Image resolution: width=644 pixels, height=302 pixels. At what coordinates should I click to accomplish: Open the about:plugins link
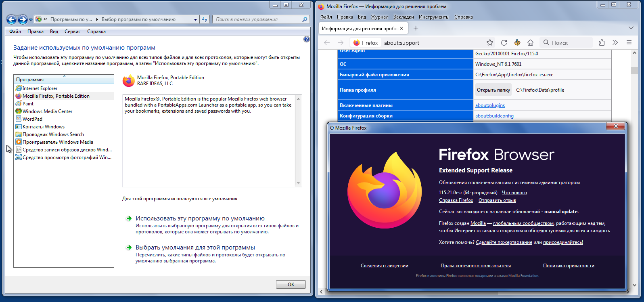[x=490, y=105]
